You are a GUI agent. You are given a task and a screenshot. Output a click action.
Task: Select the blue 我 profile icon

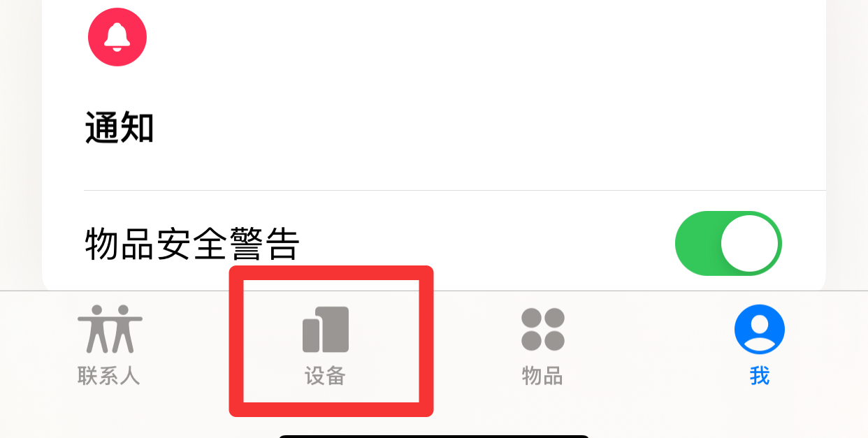(x=760, y=329)
